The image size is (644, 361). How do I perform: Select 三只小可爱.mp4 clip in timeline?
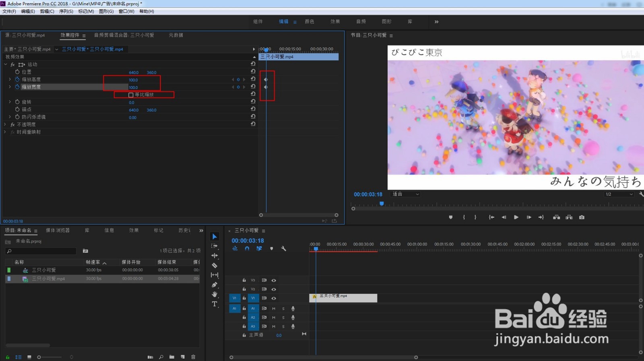(343, 298)
